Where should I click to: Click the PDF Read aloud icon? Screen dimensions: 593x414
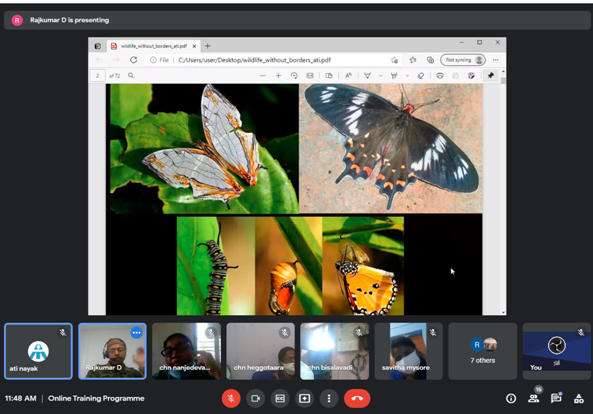tap(348, 76)
